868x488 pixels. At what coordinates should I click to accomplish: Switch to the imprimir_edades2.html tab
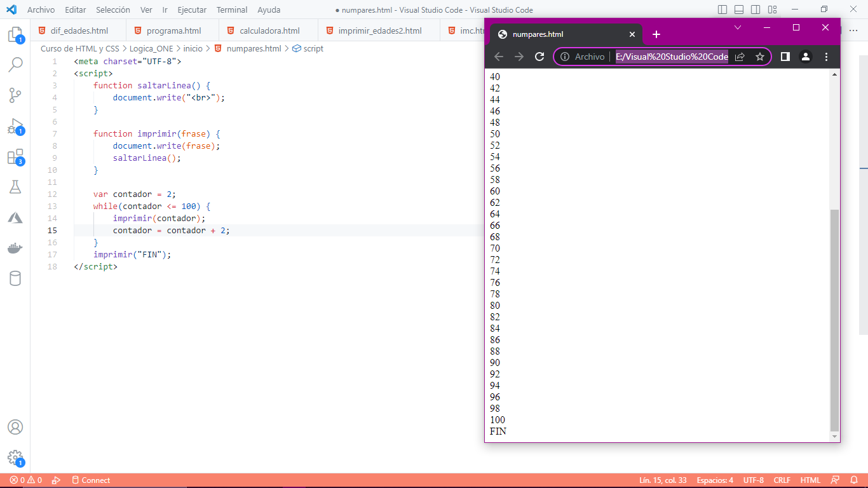pos(379,30)
